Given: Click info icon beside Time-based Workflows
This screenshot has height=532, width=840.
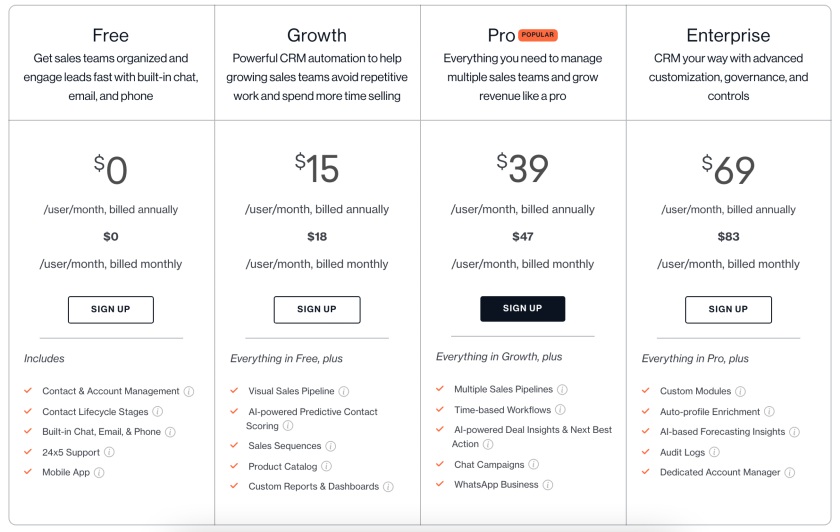Looking at the screenshot, I should click(x=560, y=410).
